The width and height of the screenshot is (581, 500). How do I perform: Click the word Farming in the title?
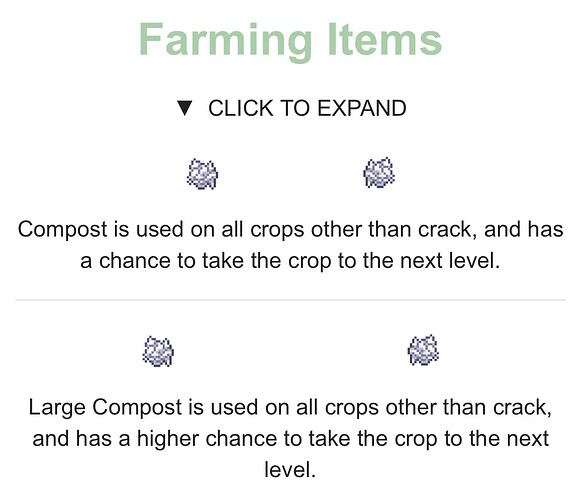point(226,40)
